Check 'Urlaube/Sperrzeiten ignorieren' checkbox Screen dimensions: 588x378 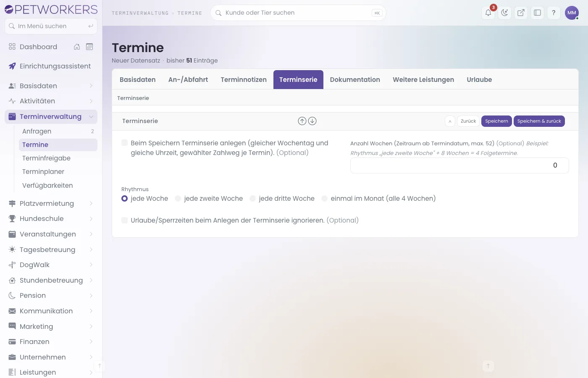(124, 220)
